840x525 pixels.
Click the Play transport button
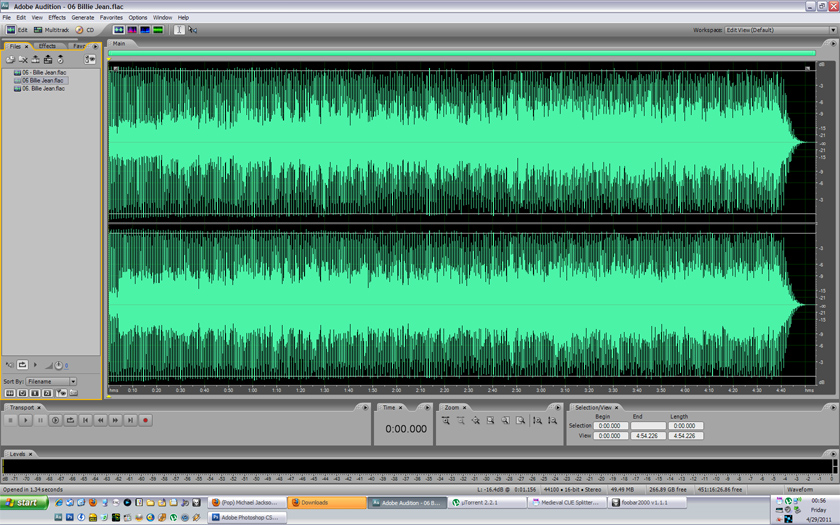tap(25, 421)
